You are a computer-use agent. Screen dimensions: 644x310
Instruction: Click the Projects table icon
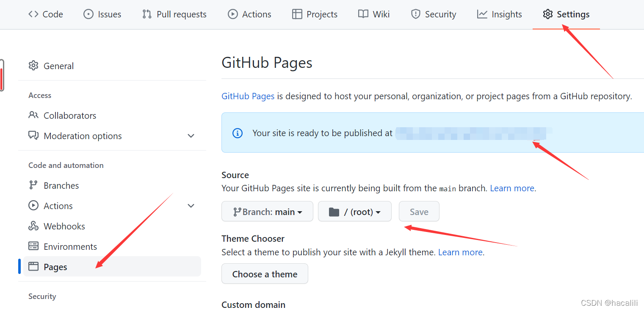coord(297,14)
